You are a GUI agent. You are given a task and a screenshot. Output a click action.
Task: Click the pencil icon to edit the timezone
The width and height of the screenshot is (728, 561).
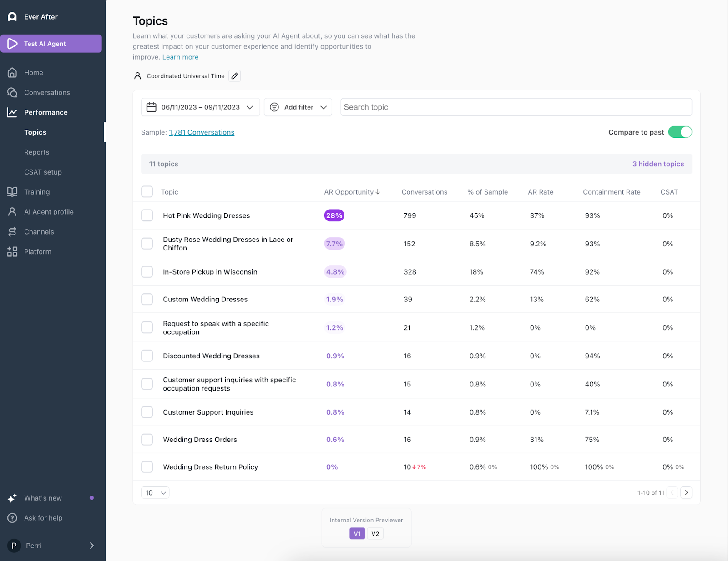234,76
